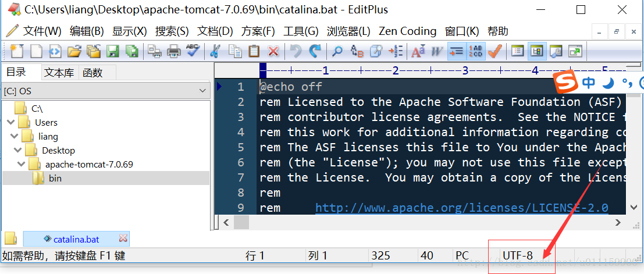Image resolution: width=644 pixels, height=274 pixels.
Task: Click the red X delete icon
Action: [x=273, y=51]
